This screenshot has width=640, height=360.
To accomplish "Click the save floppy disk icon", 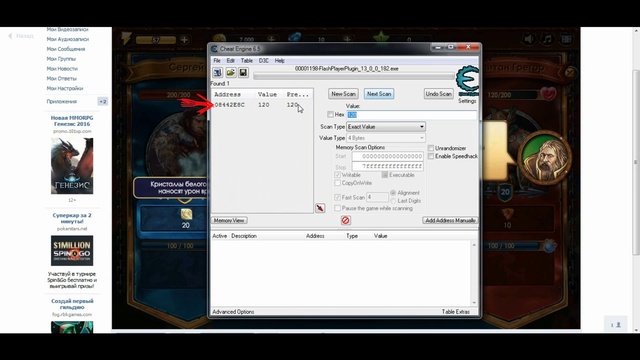I will 243,73.
